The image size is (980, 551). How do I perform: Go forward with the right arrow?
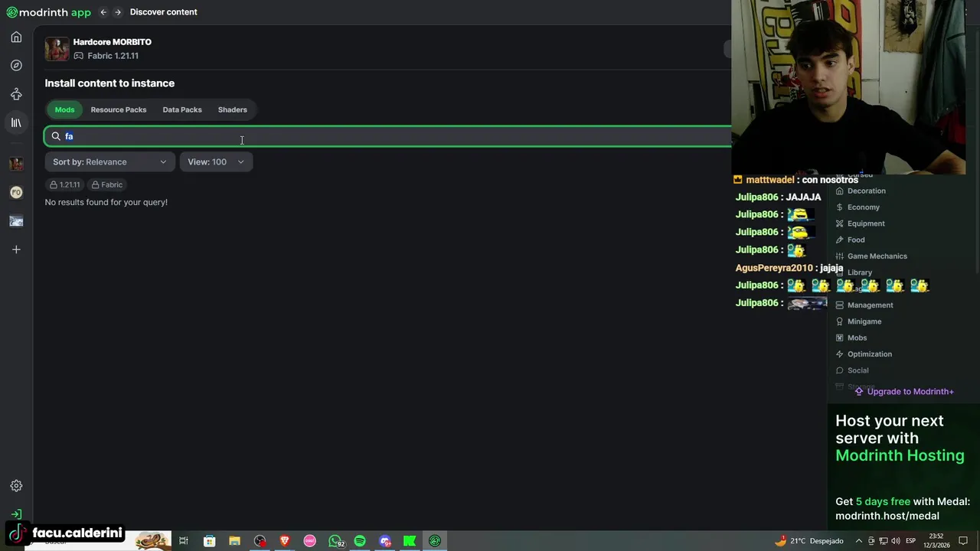(x=118, y=12)
